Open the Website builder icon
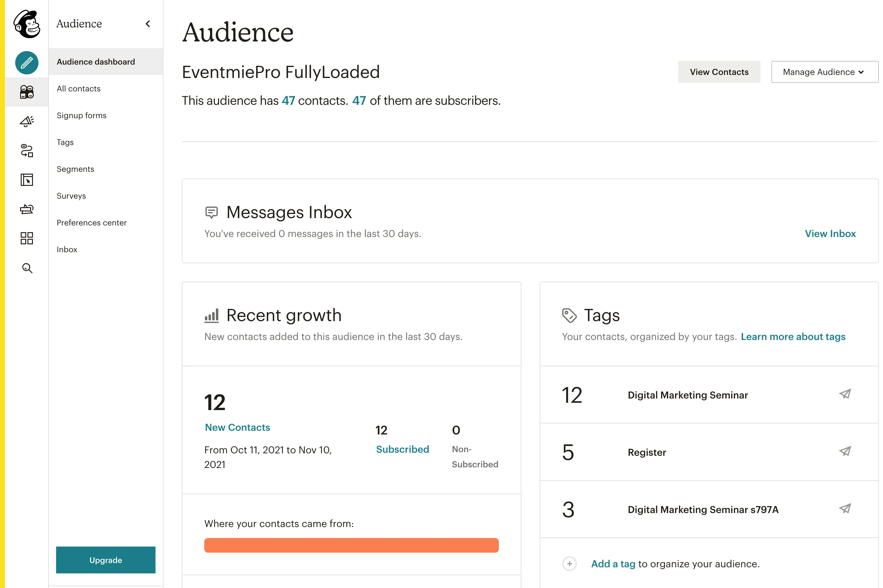This screenshot has width=883, height=588. pos(26,180)
